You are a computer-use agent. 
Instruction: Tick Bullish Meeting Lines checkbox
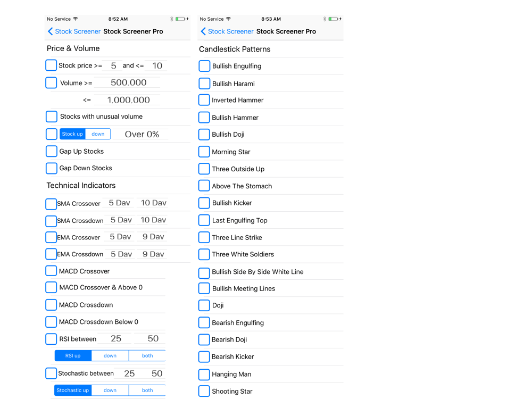pyautogui.click(x=204, y=288)
